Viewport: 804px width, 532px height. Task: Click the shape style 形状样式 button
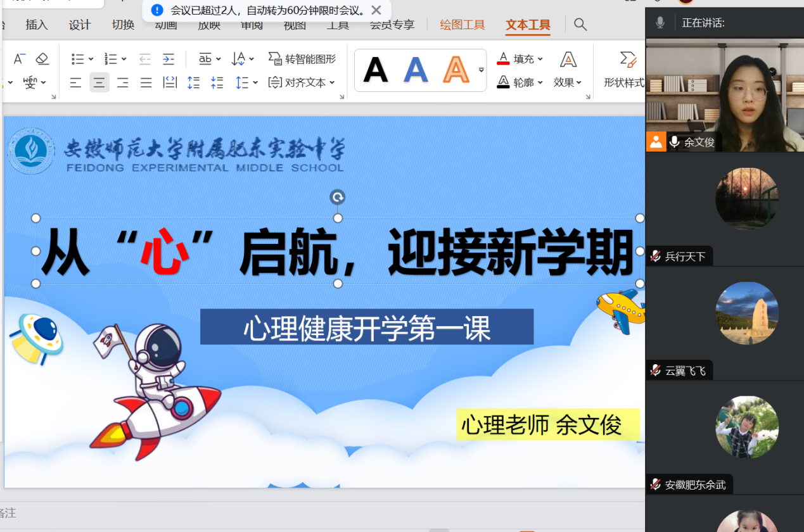click(x=625, y=70)
